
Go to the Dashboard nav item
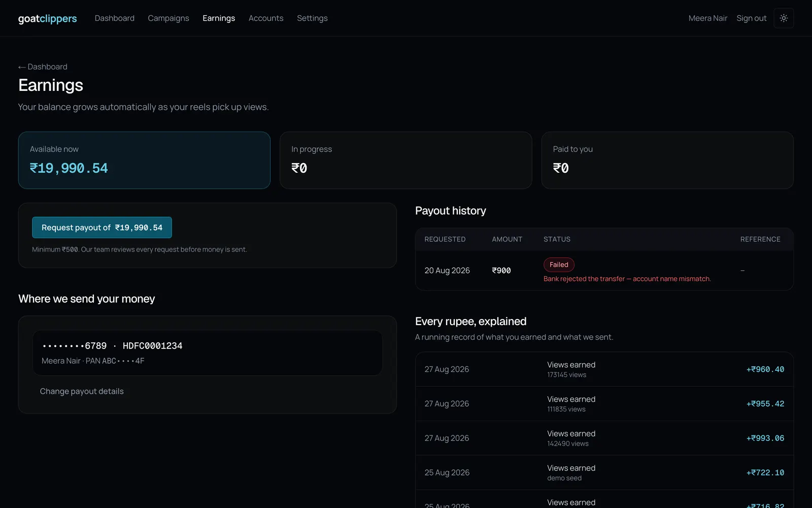pos(115,18)
